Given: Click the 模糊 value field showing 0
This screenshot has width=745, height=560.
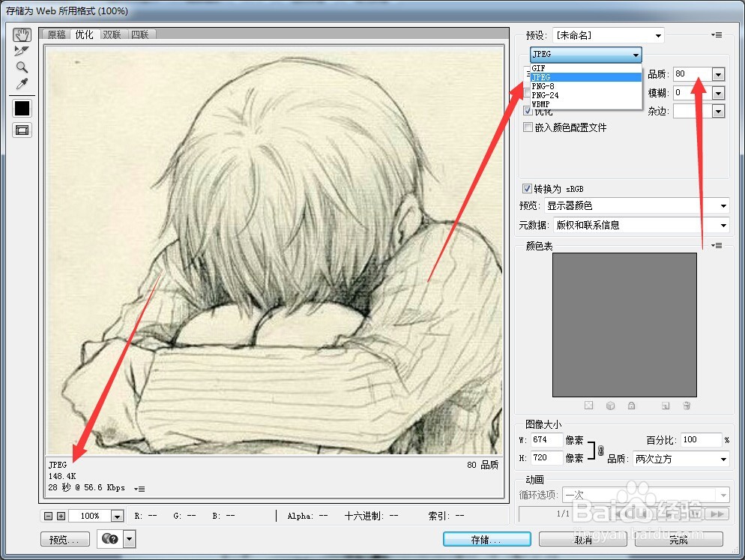Looking at the screenshot, I should coord(693,93).
